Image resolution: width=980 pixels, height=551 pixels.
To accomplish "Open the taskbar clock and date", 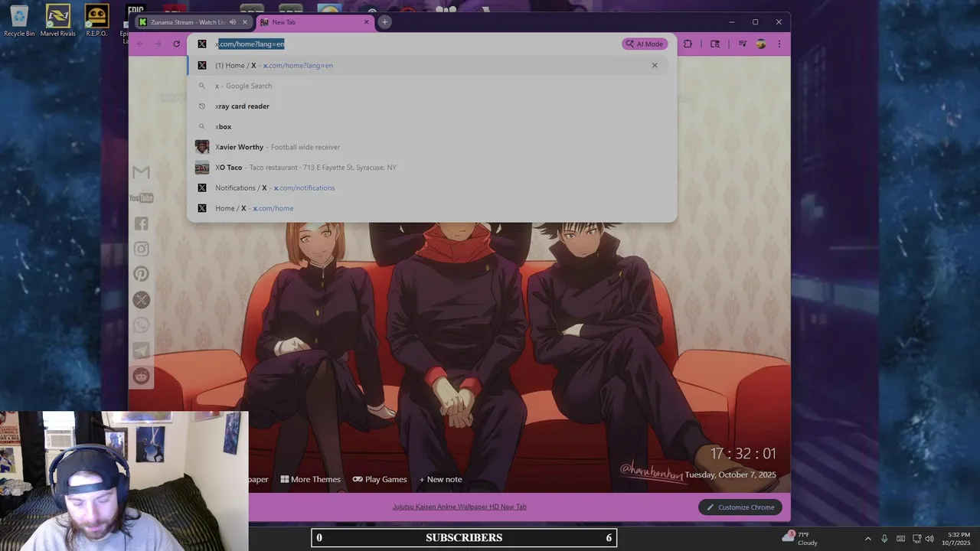I will point(958,539).
